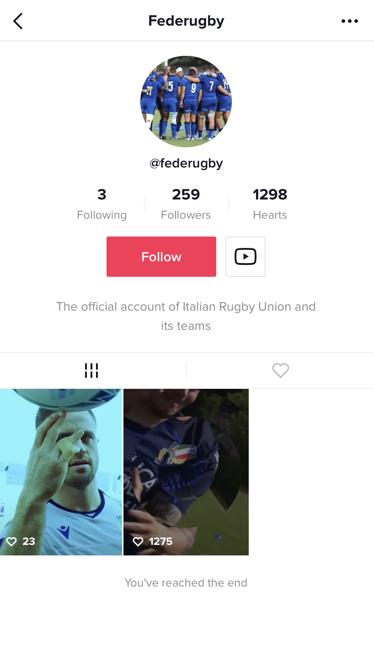Follow the Federugby account

click(x=161, y=256)
